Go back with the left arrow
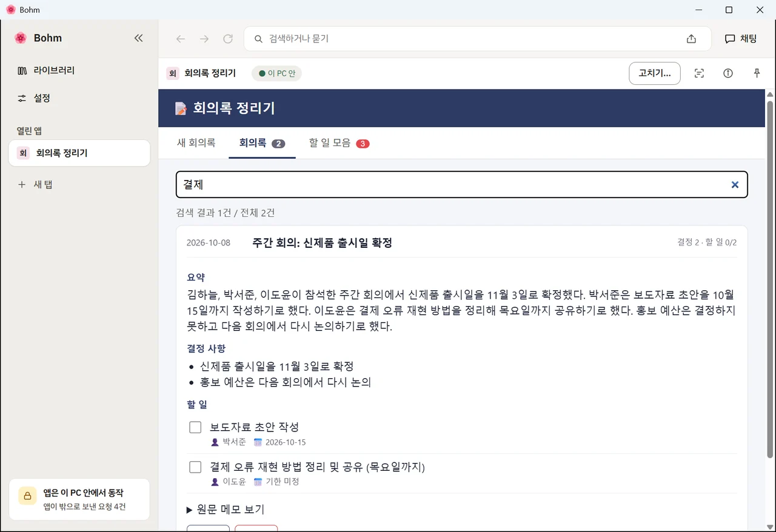This screenshot has width=776, height=532. [x=181, y=39]
